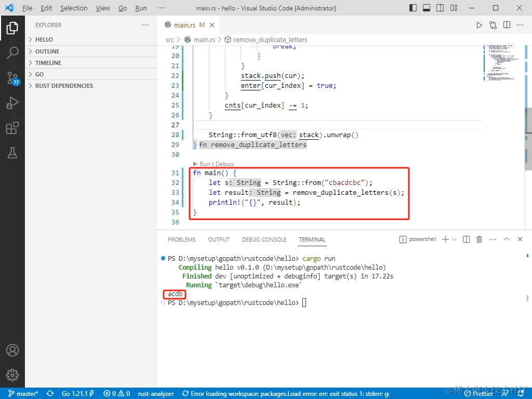Open the new terminal launch profile dropdown
This screenshot has height=399, width=532.
click(x=454, y=239)
